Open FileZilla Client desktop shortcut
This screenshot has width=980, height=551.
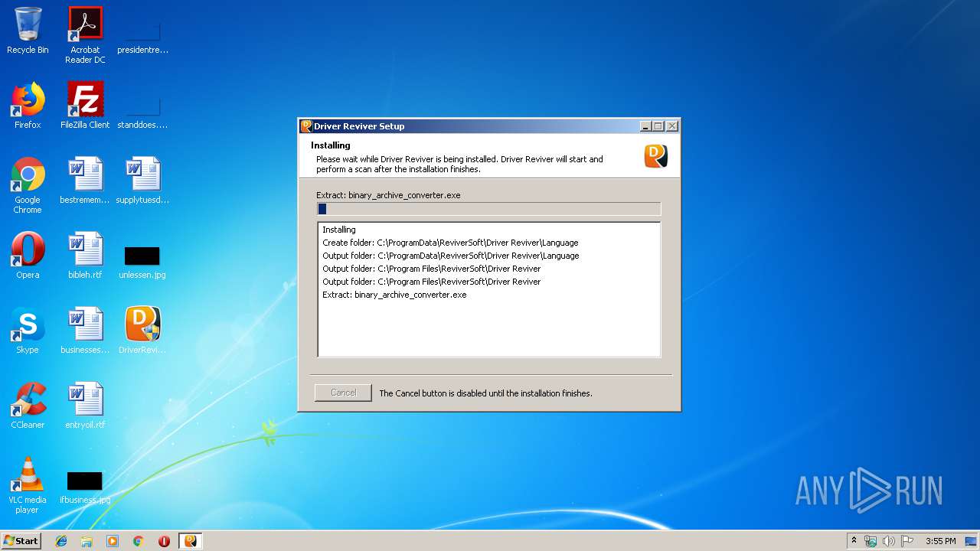pyautogui.click(x=85, y=106)
